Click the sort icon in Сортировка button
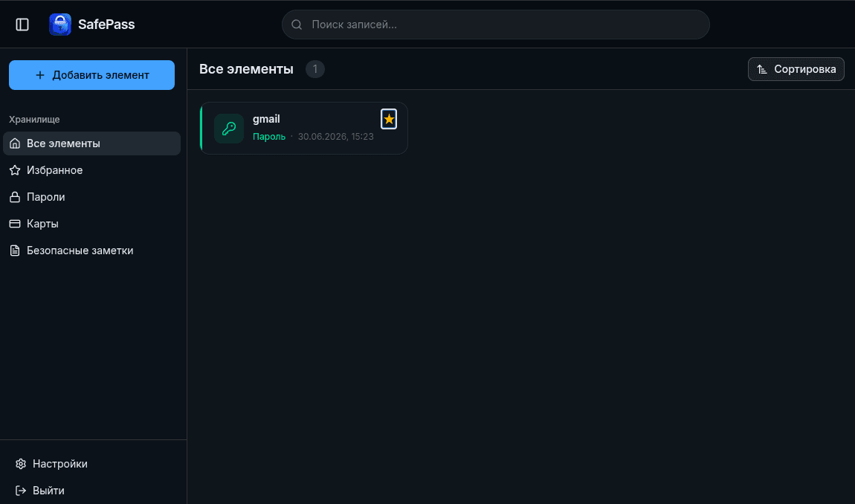This screenshot has width=855, height=504. pyautogui.click(x=762, y=69)
